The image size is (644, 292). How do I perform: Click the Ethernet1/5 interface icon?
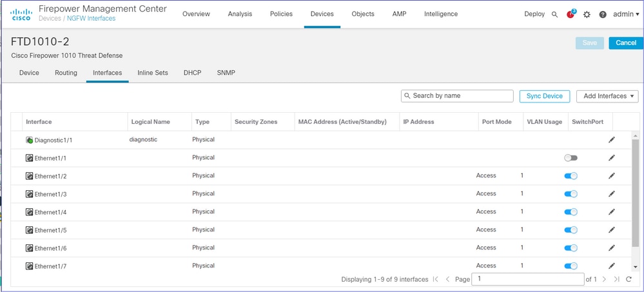29,230
